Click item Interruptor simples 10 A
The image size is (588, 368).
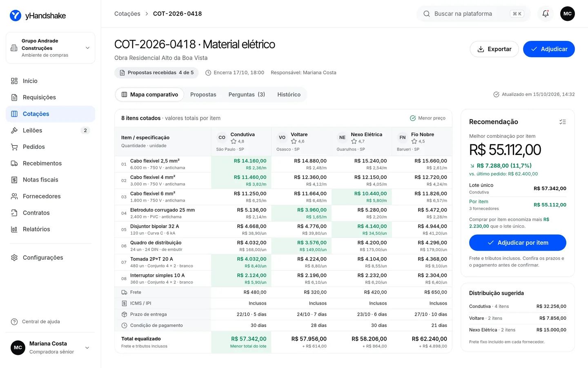157,276
